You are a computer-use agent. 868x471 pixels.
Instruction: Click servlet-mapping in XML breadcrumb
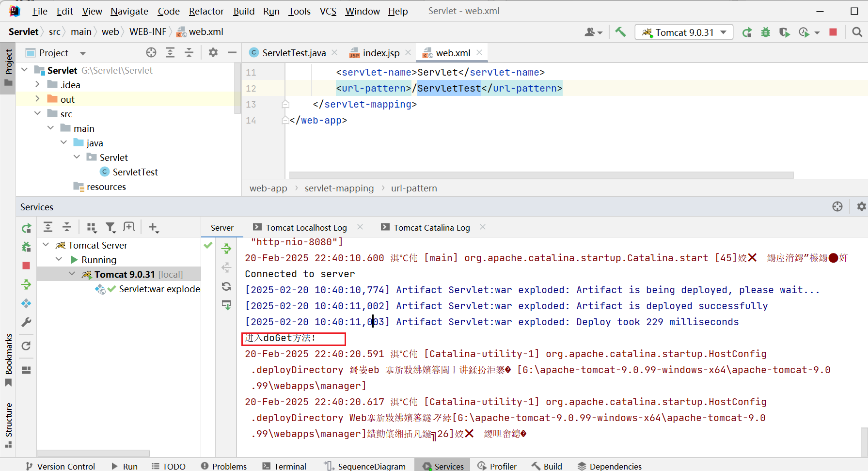(x=339, y=188)
